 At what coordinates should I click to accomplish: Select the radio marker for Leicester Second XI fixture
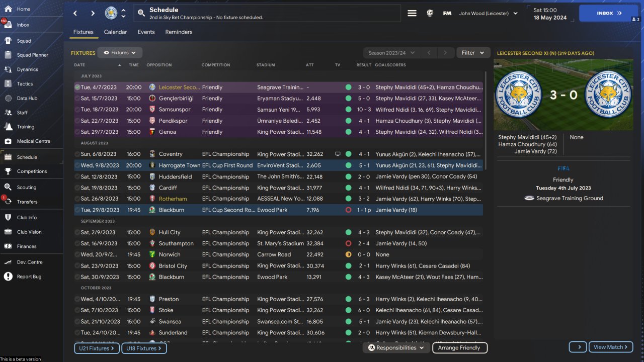pyautogui.click(x=77, y=87)
